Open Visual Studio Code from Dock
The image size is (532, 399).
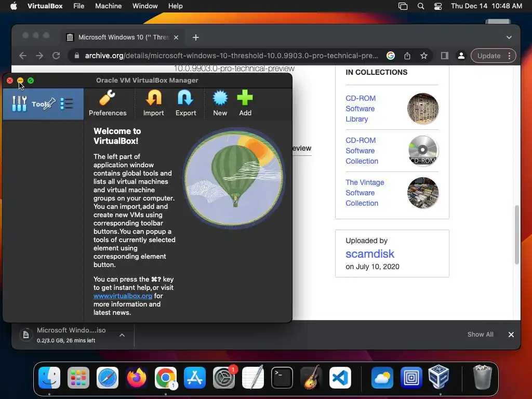click(x=340, y=378)
